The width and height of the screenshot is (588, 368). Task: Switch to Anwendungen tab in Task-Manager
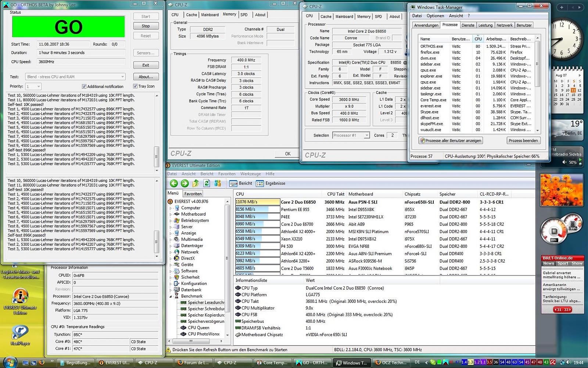tap(426, 25)
